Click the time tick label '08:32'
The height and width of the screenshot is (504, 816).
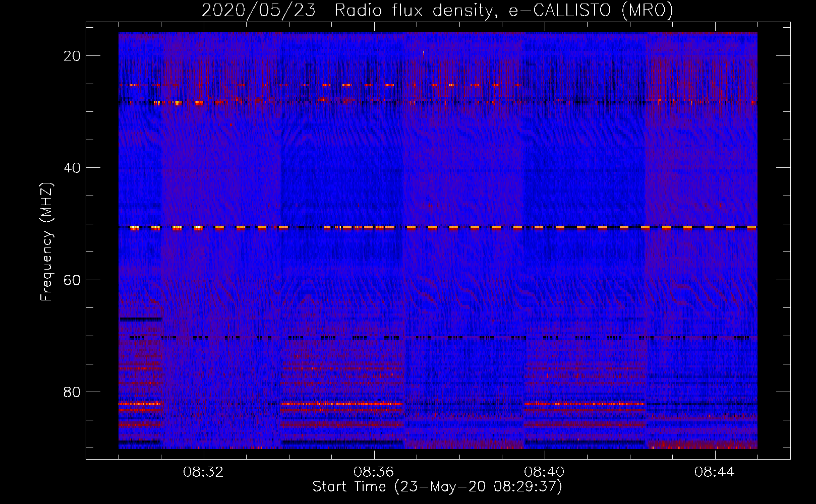203,472
